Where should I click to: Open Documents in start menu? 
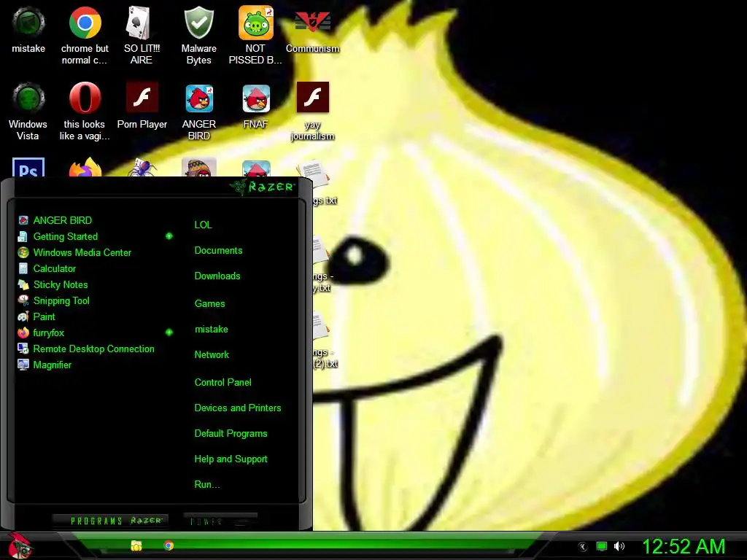point(218,251)
